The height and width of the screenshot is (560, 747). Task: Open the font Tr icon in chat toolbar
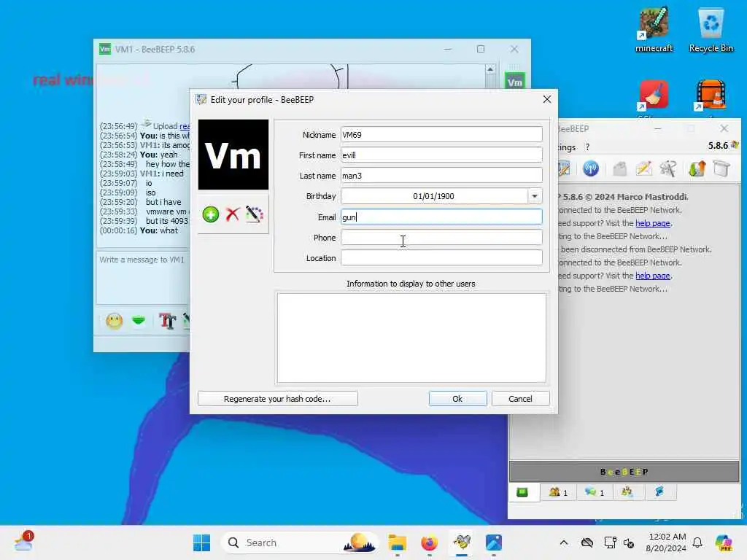167,321
